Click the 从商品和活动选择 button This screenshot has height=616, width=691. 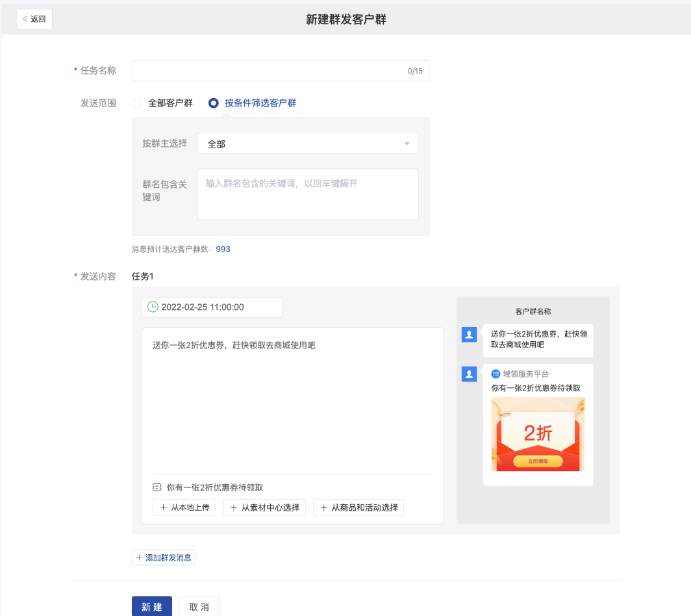(358, 507)
